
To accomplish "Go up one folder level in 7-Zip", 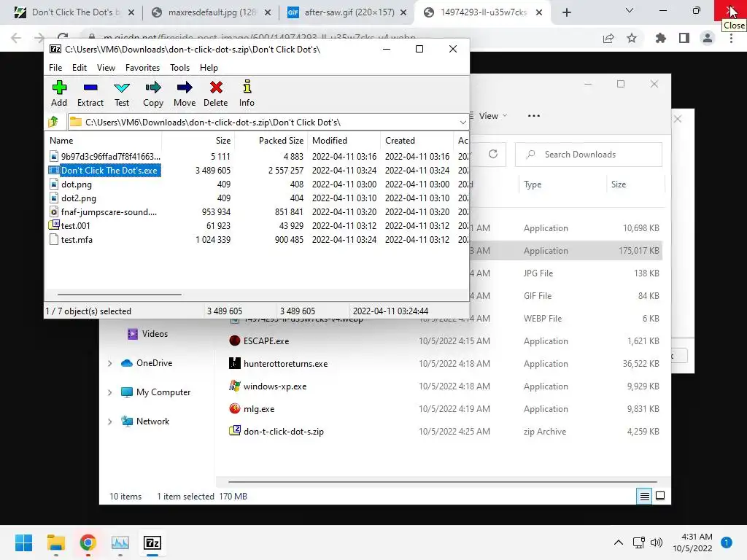I will 53,122.
